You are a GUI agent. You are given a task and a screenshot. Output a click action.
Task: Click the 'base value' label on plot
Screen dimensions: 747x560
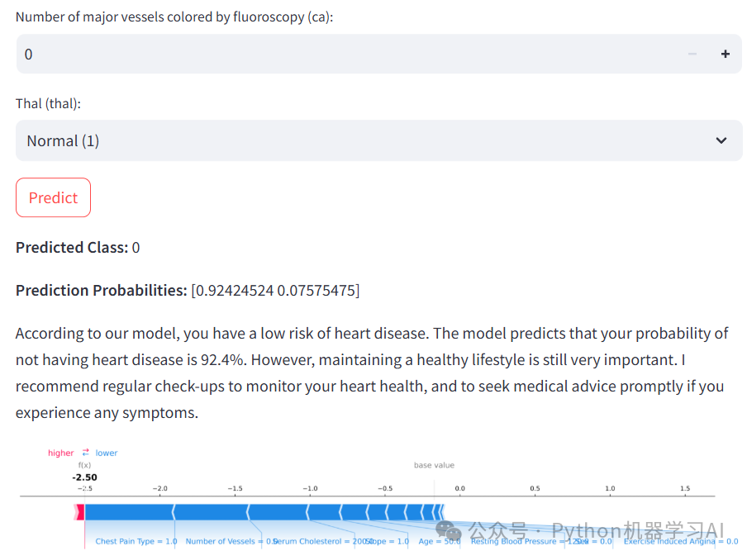(434, 465)
